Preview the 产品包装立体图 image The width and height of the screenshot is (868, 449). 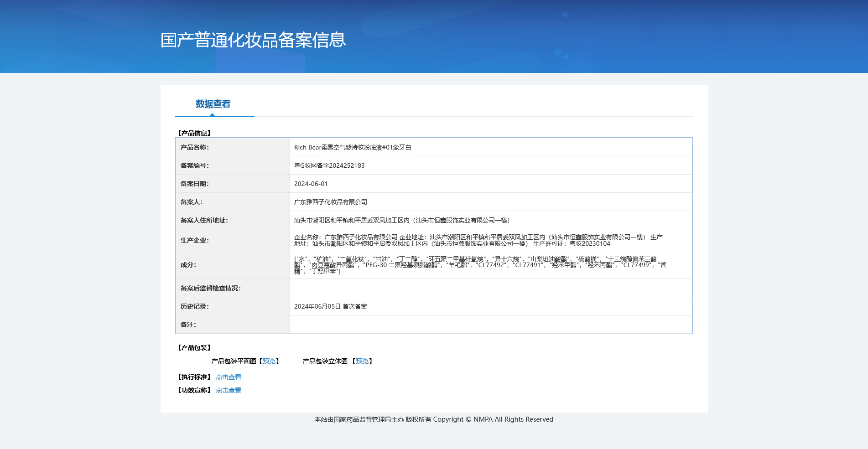362,361
